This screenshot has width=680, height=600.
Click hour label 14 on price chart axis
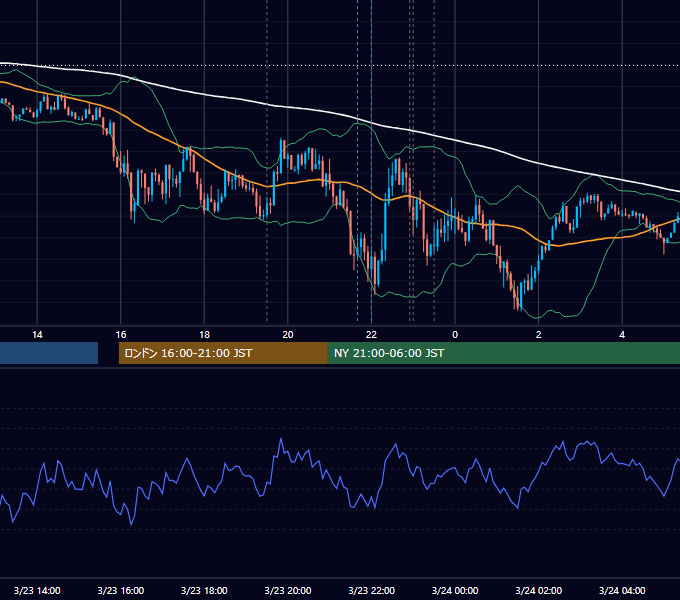[37, 335]
